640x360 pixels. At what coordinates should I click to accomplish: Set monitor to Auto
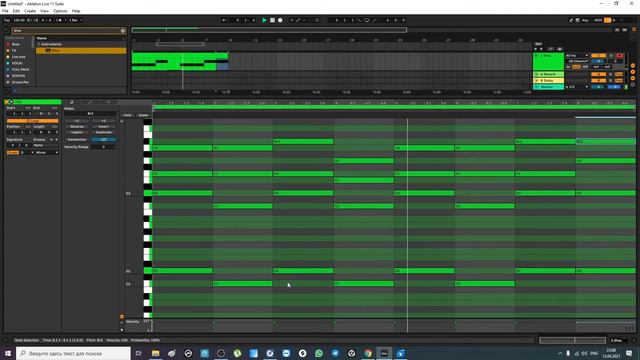[576, 67]
